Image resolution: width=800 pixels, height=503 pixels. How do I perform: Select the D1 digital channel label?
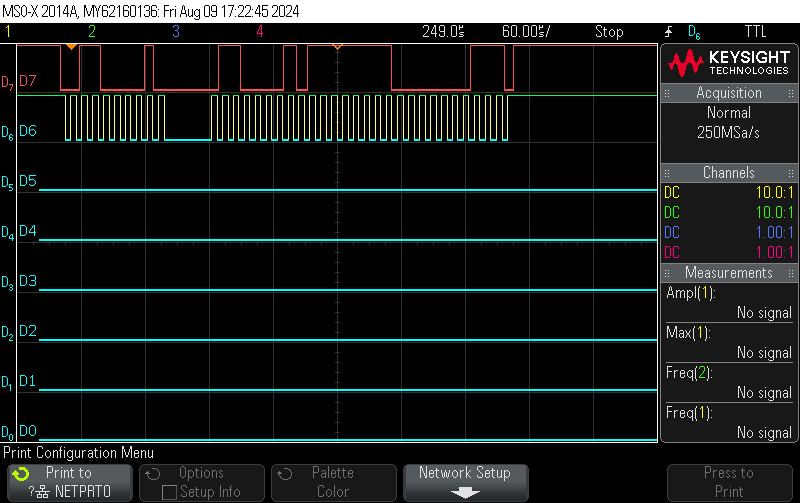pyautogui.click(x=28, y=381)
